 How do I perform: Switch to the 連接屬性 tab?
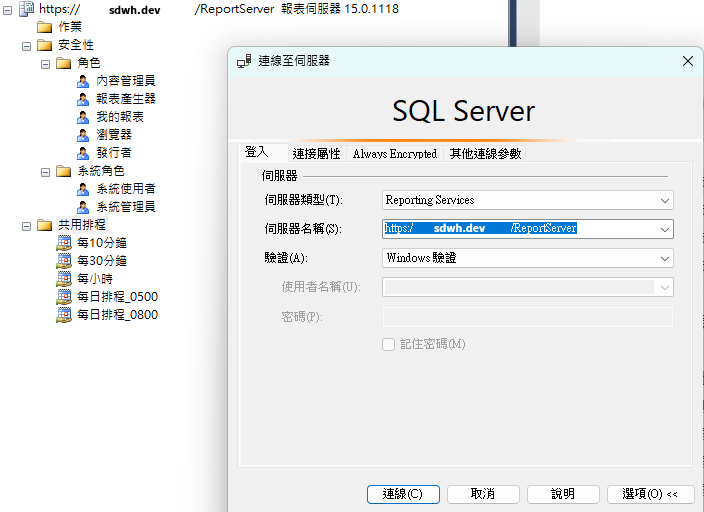[x=316, y=154]
